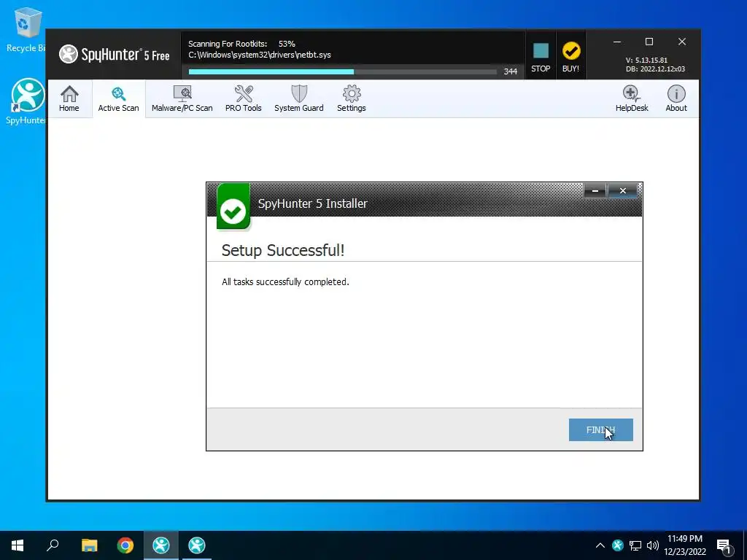
Task: Launch Google Chrome from taskbar
Action: [x=125, y=545]
